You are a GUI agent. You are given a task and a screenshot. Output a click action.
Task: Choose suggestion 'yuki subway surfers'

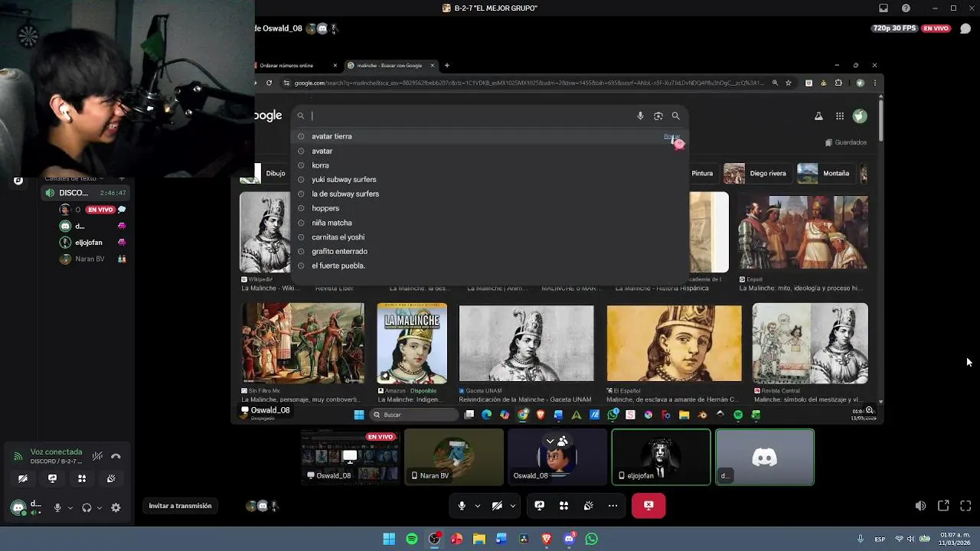click(x=489, y=180)
